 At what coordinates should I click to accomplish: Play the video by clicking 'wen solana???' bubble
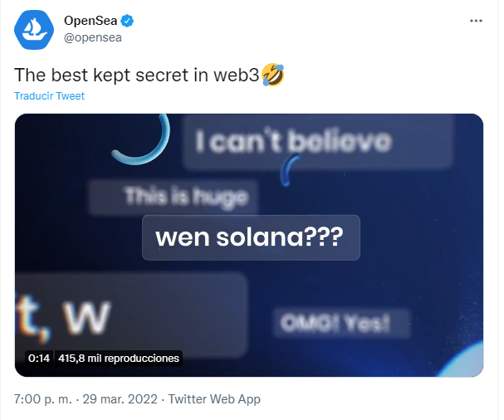(x=251, y=237)
